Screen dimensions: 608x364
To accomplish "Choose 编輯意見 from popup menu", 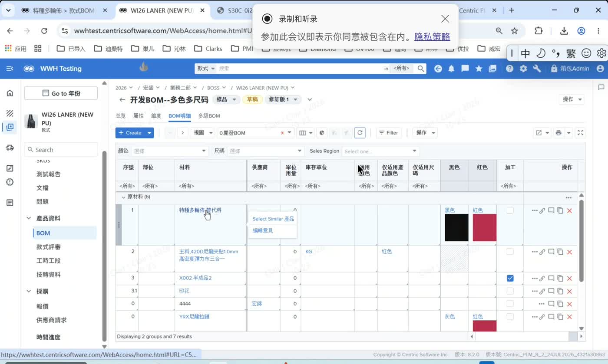I will (x=263, y=231).
